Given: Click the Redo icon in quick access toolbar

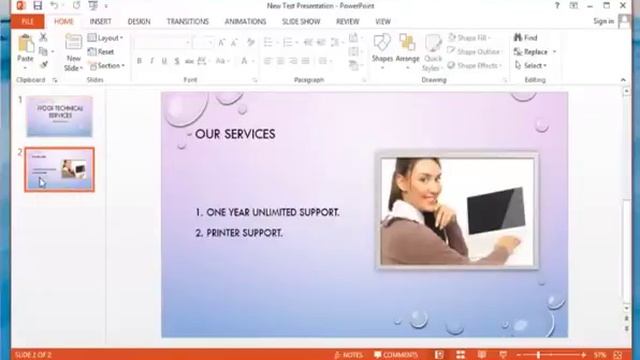Looking at the screenshot, I should pyautogui.click(x=76, y=6).
